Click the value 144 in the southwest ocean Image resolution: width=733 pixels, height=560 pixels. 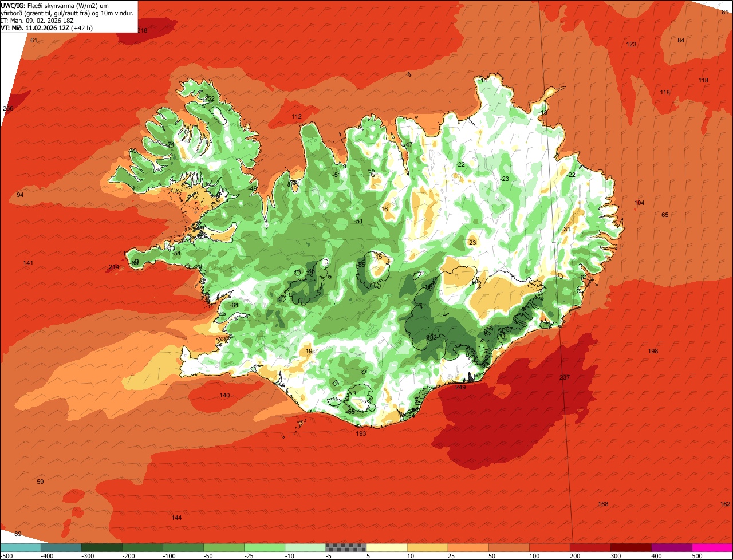[176, 518]
